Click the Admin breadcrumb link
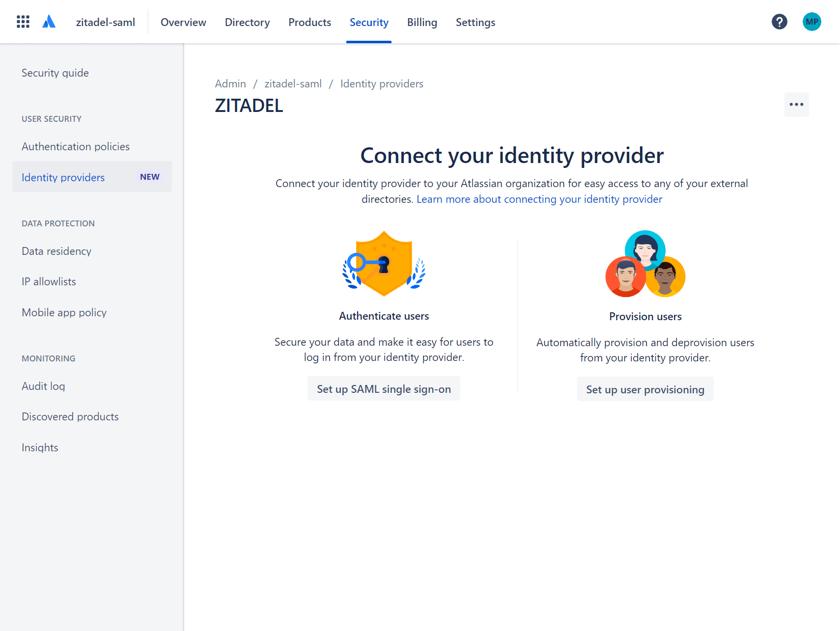The height and width of the screenshot is (631, 840). 230,83
